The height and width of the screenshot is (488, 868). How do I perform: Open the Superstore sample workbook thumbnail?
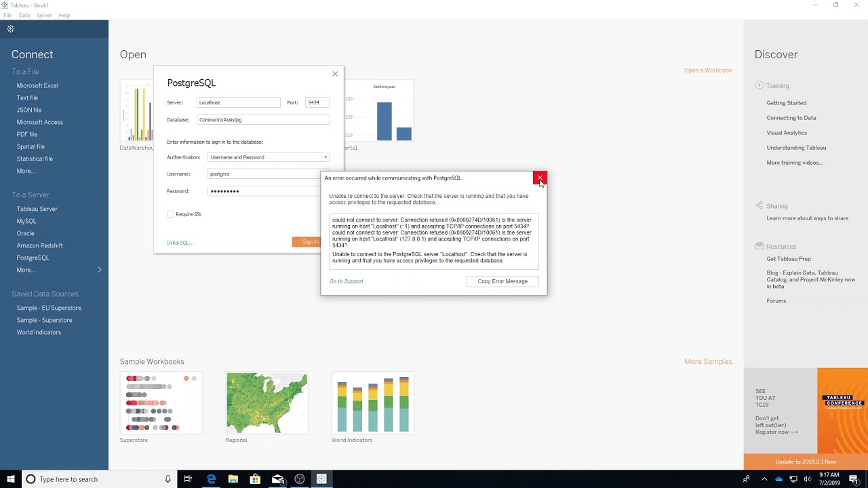click(161, 403)
